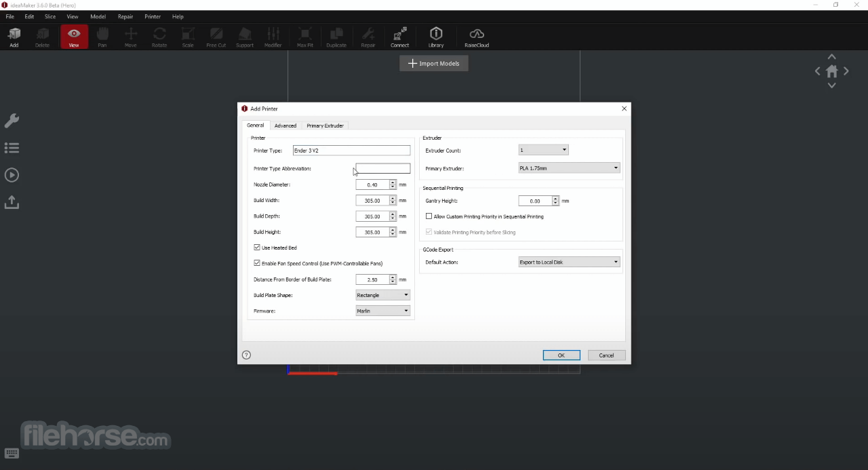
Task: Click the OK button
Action: 561,355
